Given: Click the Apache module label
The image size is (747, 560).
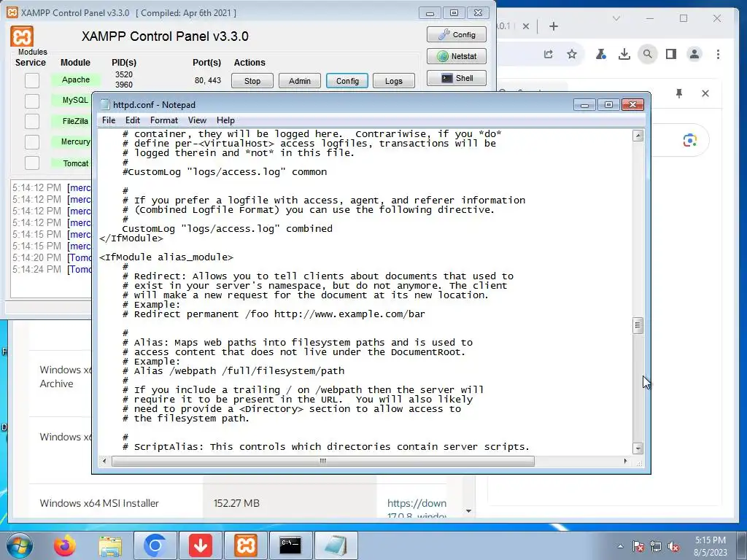Looking at the screenshot, I should point(76,79).
